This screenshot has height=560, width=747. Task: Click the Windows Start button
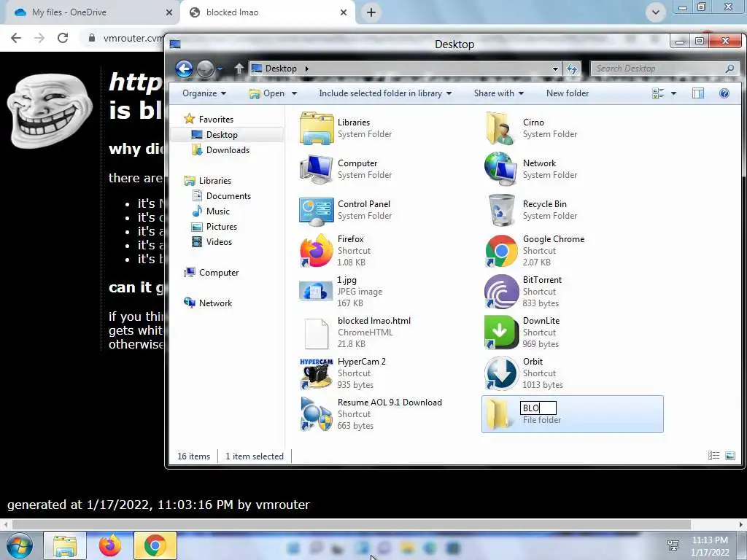pyautogui.click(x=20, y=545)
